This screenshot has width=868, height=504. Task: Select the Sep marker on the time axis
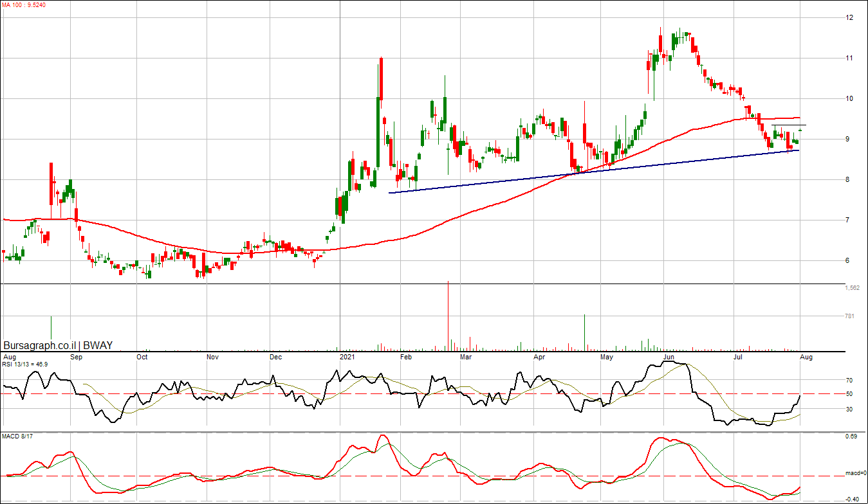[76, 356]
